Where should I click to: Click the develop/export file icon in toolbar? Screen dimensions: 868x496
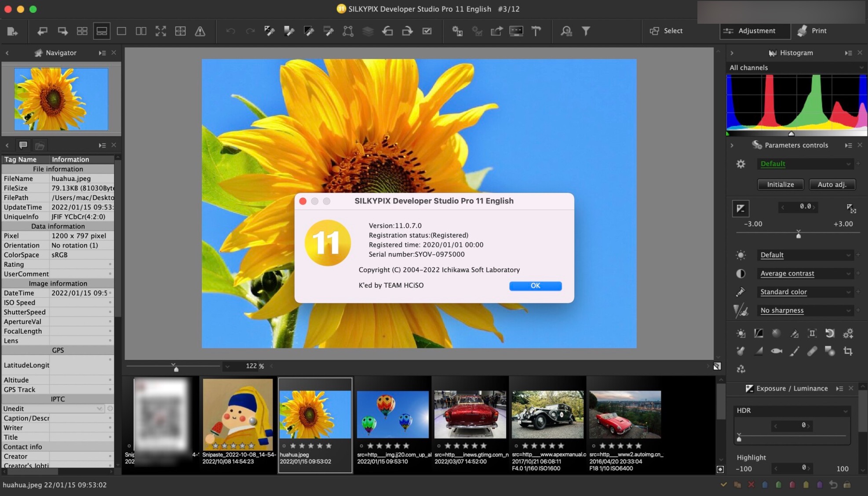pyautogui.click(x=12, y=31)
